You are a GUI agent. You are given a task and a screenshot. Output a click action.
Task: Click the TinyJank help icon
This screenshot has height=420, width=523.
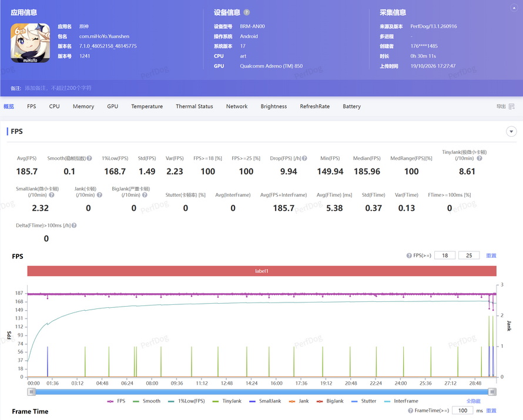(480, 159)
